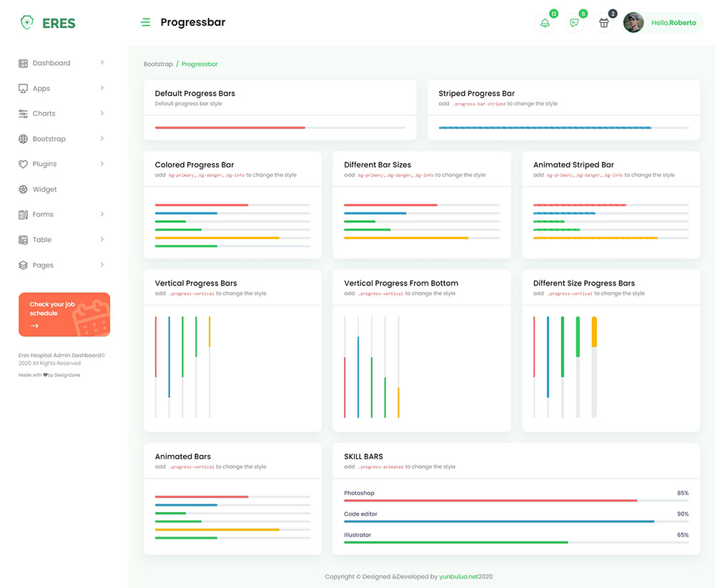Click the Bootstrap breadcrumb link
This screenshot has width=715, height=588.
158,64
